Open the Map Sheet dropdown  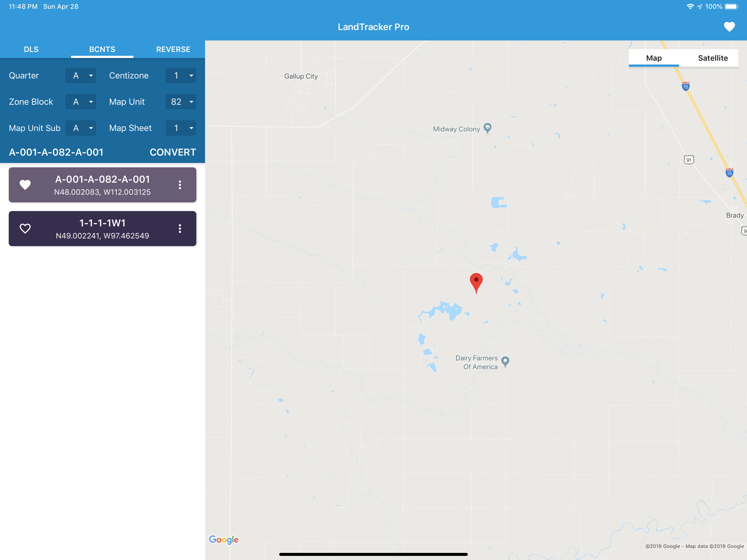point(181,128)
